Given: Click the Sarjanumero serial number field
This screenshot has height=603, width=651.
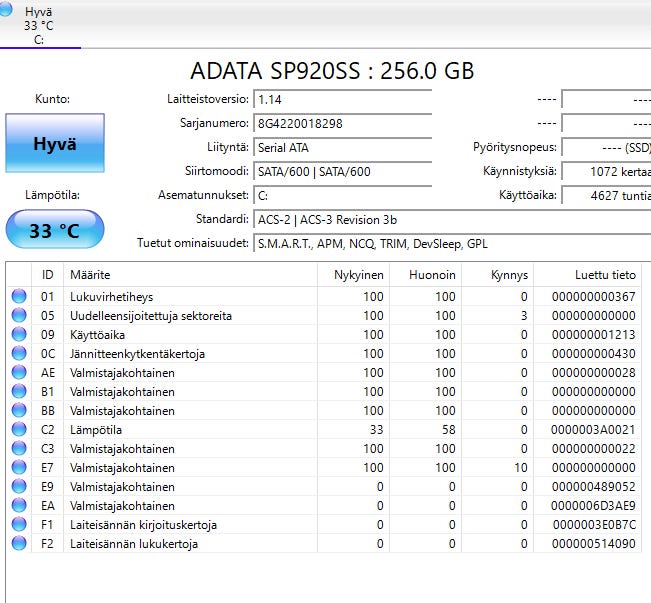Looking at the screenshot, I should [x=342, y=124].
